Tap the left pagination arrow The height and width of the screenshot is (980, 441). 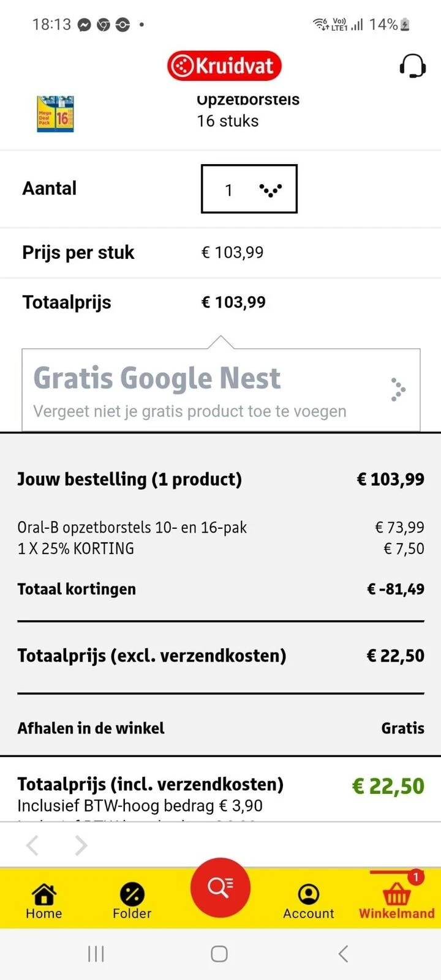[x=32, y=845]
